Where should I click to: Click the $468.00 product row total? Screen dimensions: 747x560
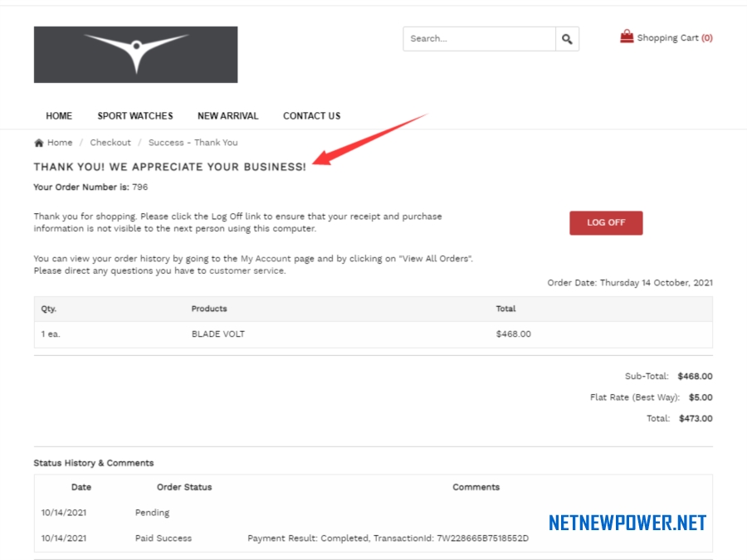514,334
